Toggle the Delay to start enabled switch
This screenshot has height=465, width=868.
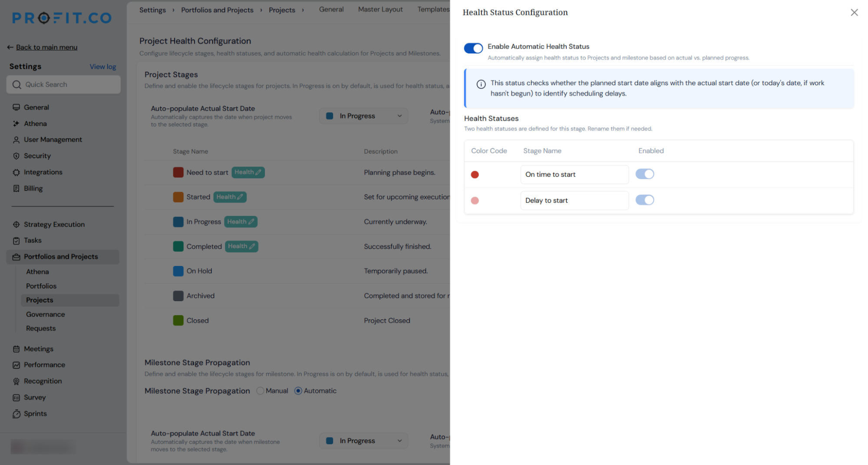tap(645, 200)
